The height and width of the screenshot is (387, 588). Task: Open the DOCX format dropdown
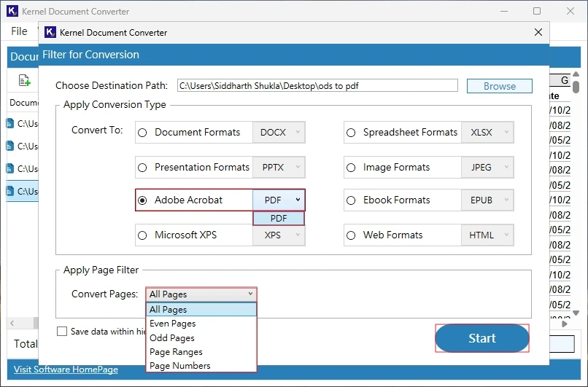pyautogui.click(x=279, y=132)
